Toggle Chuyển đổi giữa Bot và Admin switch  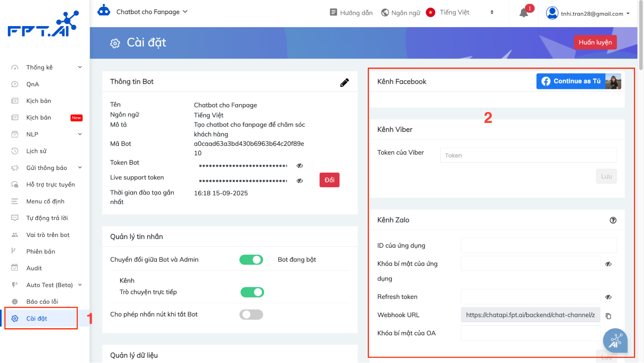pyautogui.click(x=251, y=260)
